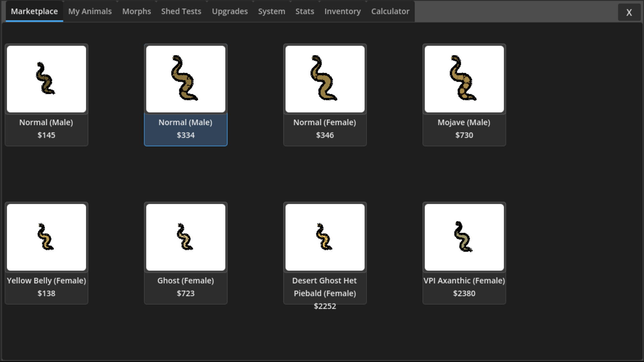Close the marketplace window with X
Image resolution: width=644 pixels, height=362 pixels.
(x=629, y=12)
